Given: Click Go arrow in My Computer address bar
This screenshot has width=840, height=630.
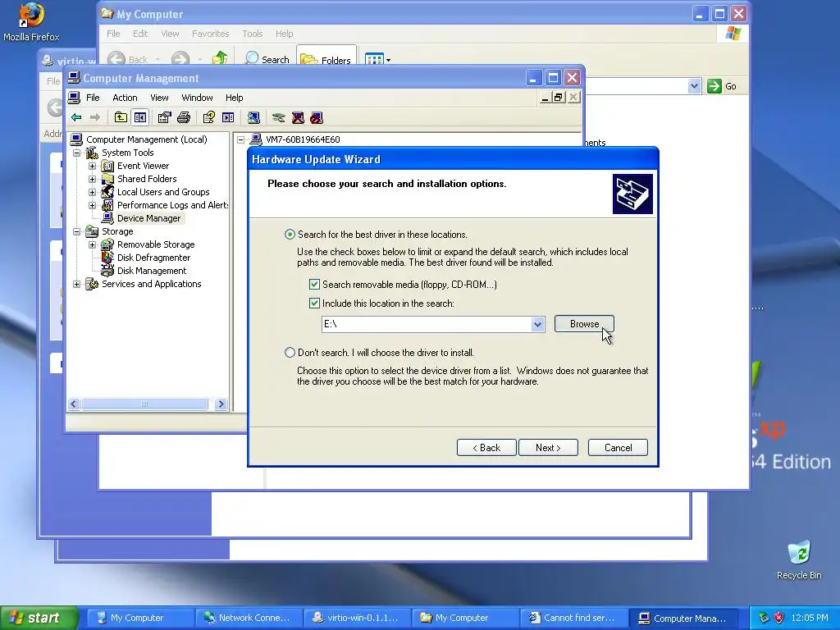Looking at the screenshot, I should coord(714,86).
